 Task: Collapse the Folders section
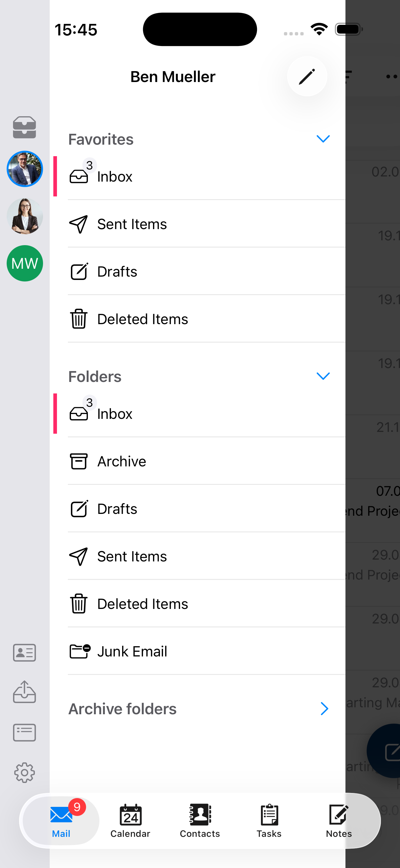tap(323, 376)
